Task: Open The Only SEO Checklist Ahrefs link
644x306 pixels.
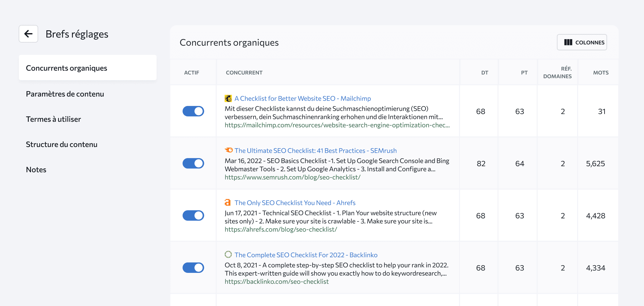Action: point(295,203)
